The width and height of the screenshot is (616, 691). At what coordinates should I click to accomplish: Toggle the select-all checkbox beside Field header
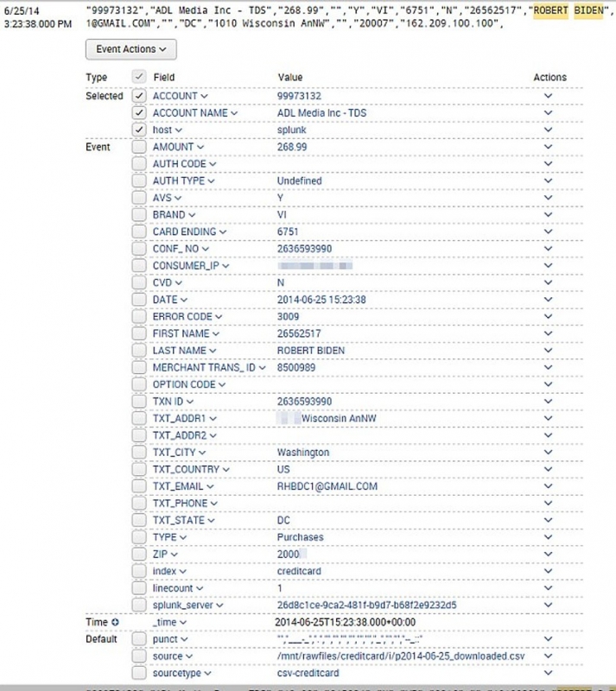tap(139, 78)
